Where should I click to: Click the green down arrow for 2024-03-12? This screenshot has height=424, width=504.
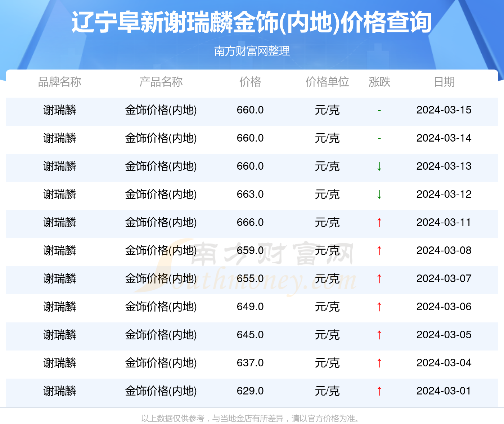tap(379, 194)
